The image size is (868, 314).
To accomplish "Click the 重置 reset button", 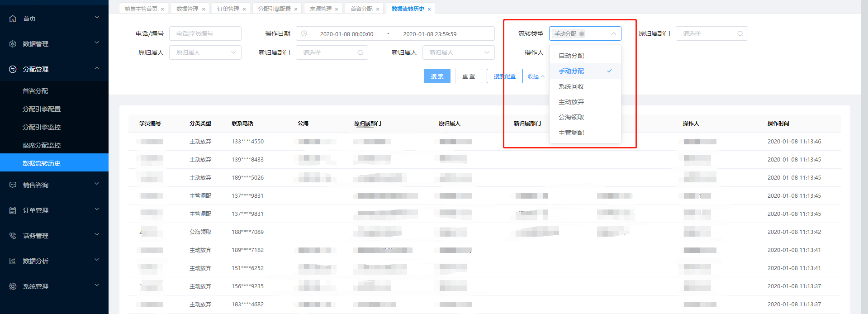I will 469,76.
